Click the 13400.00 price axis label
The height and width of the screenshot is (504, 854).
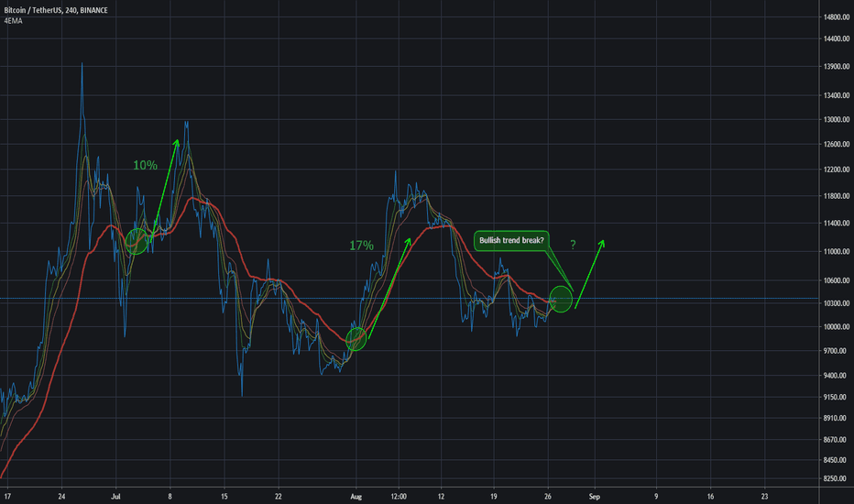pos(837,95)
